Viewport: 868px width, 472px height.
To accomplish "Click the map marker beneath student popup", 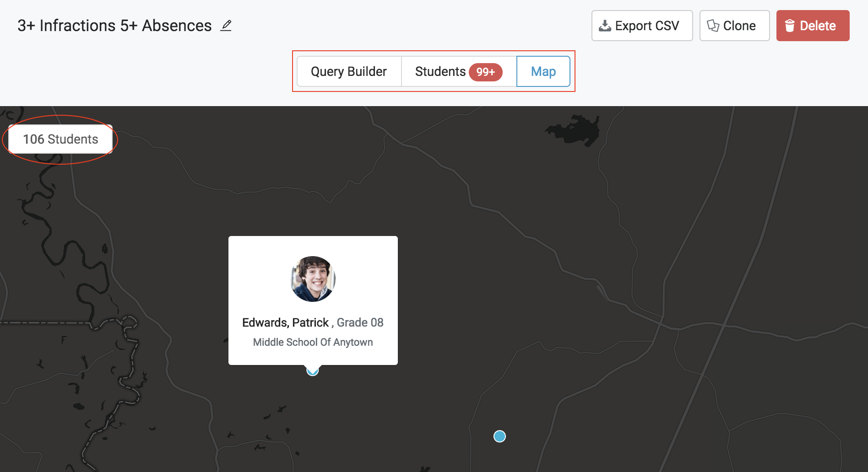I will point(313,371).
